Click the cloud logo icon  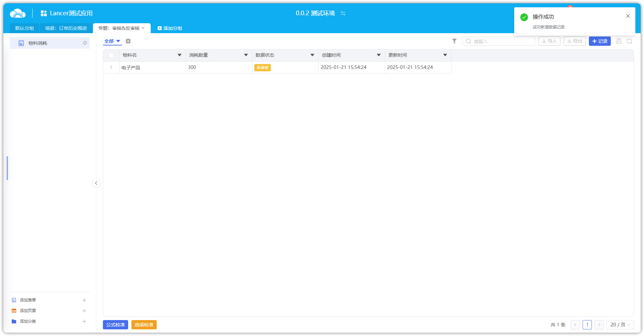(18, 13)
